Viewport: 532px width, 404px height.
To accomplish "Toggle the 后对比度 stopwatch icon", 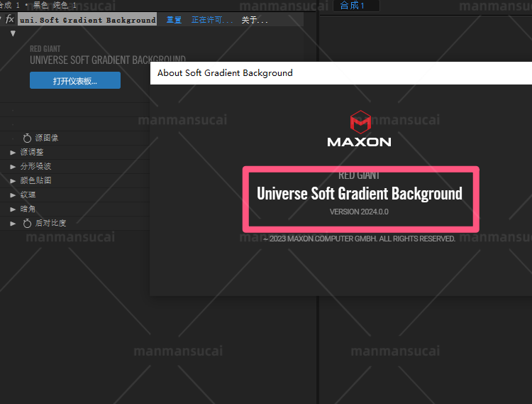I will point(27,223).
